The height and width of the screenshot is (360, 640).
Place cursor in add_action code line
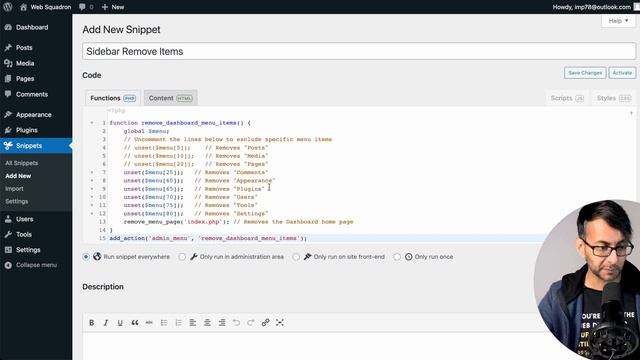click(x=208, y=238)
